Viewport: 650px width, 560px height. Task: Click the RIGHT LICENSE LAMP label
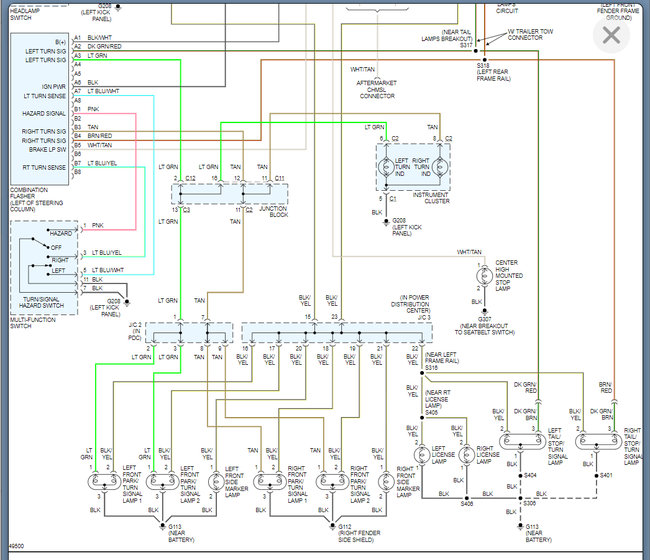488,455
